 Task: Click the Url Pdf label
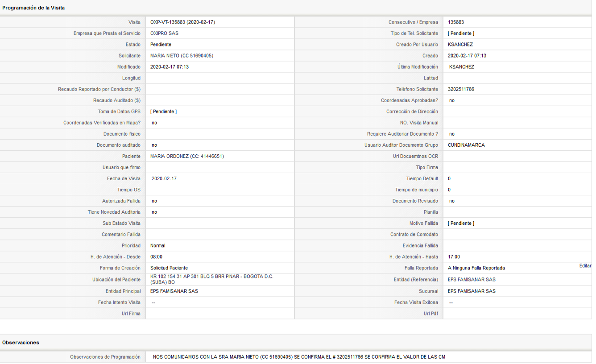(x=431, y=314)
